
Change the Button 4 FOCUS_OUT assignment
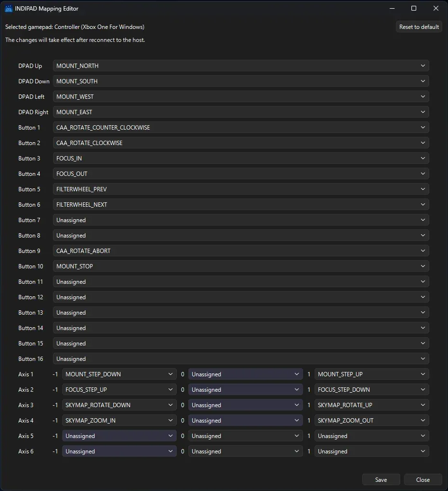click(241, 174)
